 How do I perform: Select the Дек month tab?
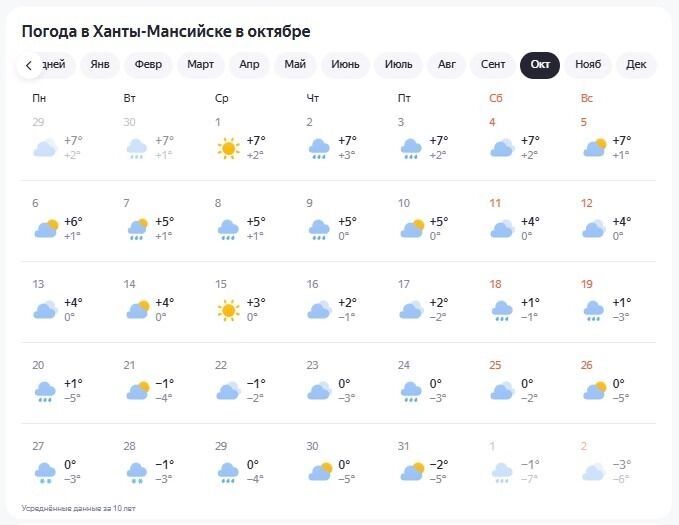pos(636,65)
